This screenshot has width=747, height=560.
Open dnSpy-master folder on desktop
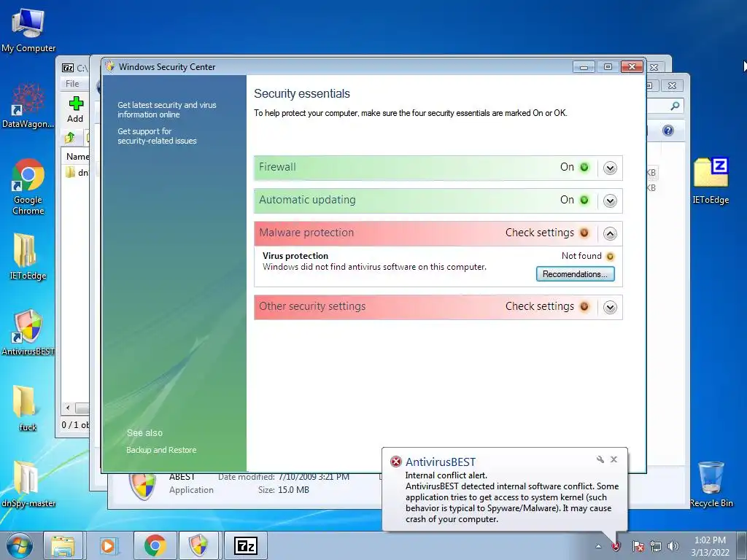coord(28,484)
